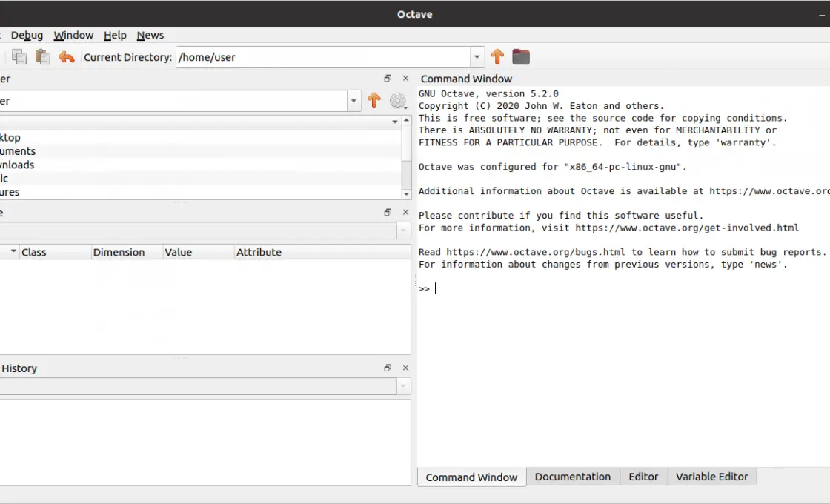
Task: Click the one-directory-up arrow beside Current Directory
Action: pyautogui.click(x=497, y=56)
